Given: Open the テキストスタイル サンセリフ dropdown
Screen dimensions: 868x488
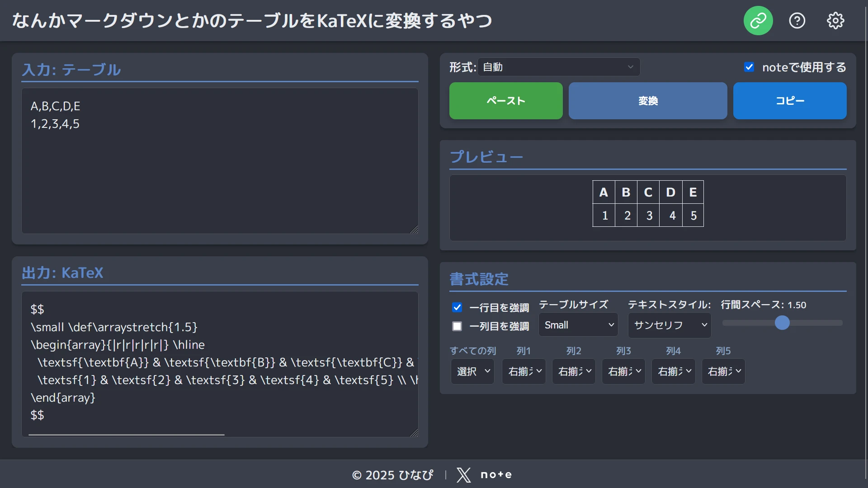Looking at the screenshot, I should pos(669,325).
